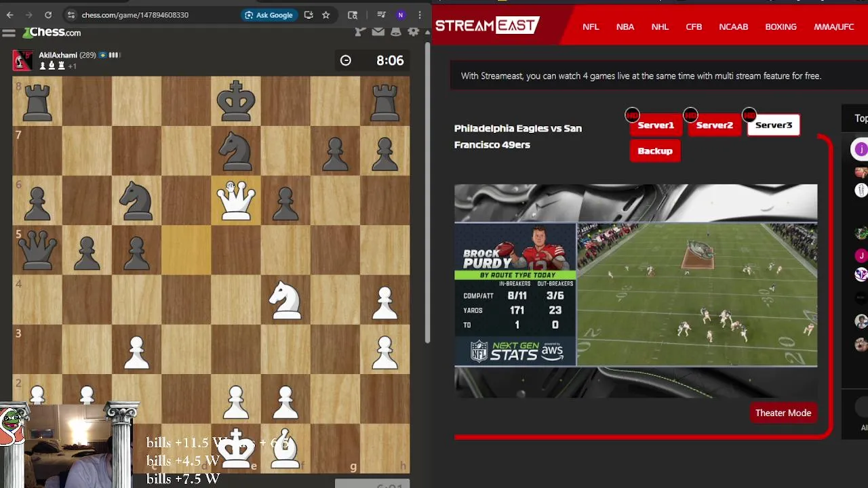Click the Ask Google button
The width and height of the screenshot is (868, 488).
click(x=269, y=15)
